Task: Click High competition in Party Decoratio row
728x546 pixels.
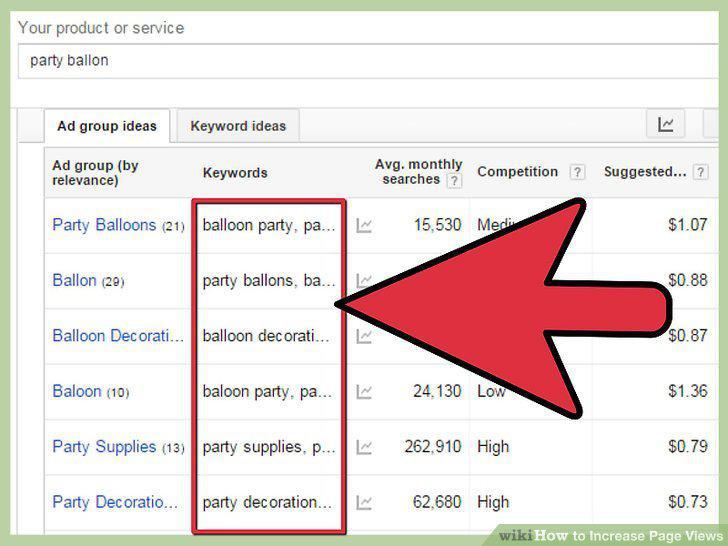Action: (493, 502)
